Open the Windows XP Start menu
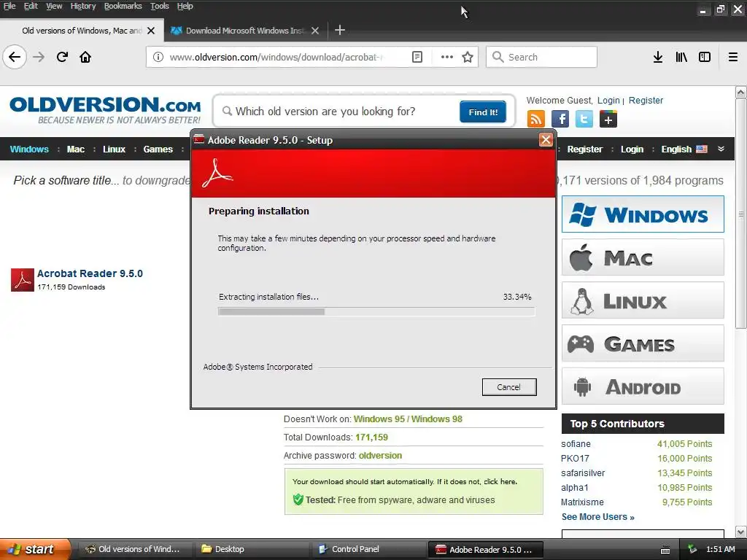The height and width of the screenshot is (560, 747). click(x=35, y=549)
